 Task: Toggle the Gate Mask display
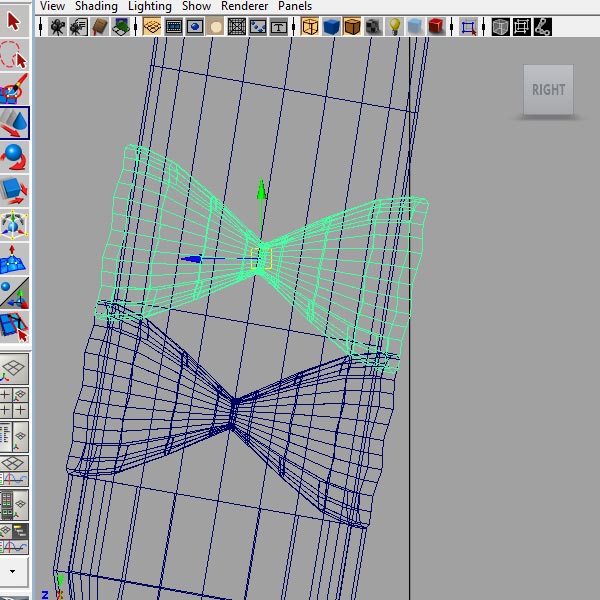(216, 27)
